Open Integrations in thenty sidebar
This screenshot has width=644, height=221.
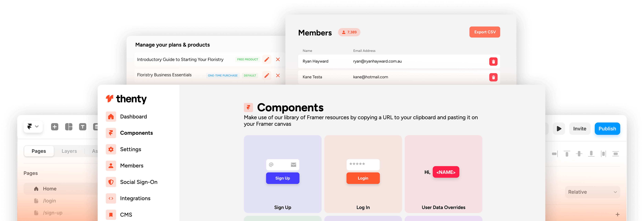click(135, 198)
